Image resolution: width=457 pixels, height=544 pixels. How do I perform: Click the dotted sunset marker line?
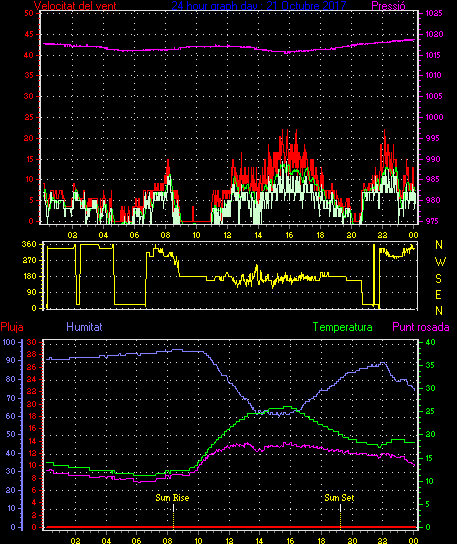pos(340,517)
